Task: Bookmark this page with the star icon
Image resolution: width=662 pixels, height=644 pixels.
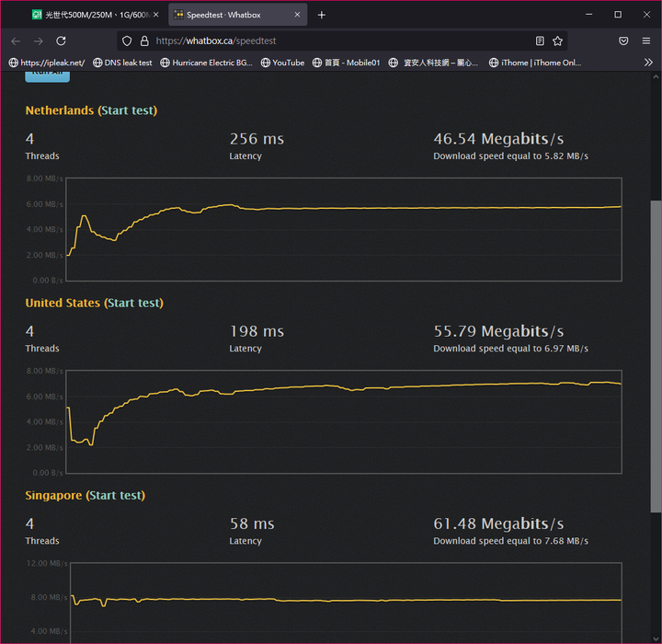Action: (557, 41)
